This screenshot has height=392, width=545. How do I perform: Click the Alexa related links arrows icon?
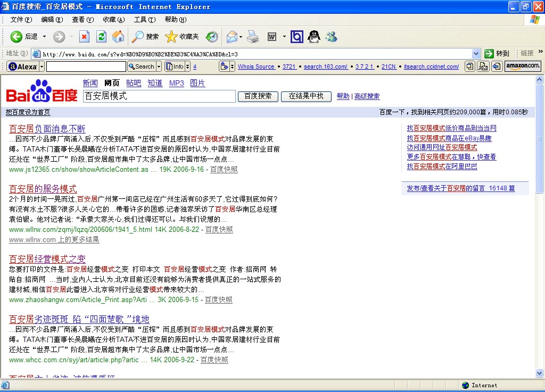(x=224, y=66)
